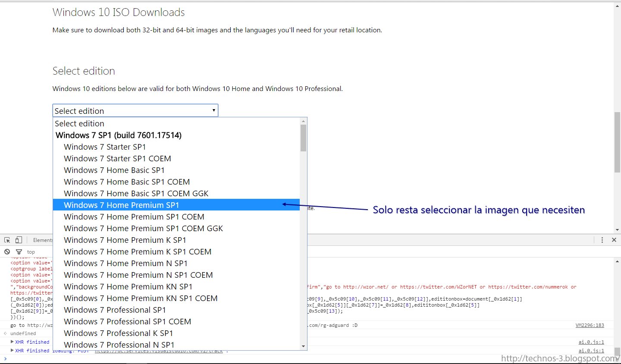This screenshot has width=621, height=364.
Task: Click the dc.services.visualstudio.com URL link
Action: pos(159,351)
